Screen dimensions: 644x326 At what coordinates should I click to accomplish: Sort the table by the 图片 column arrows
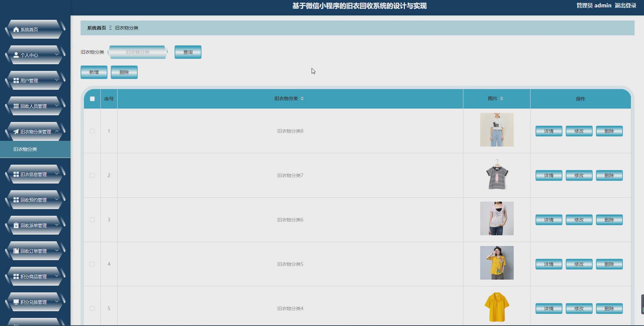[x=502, y=98]
